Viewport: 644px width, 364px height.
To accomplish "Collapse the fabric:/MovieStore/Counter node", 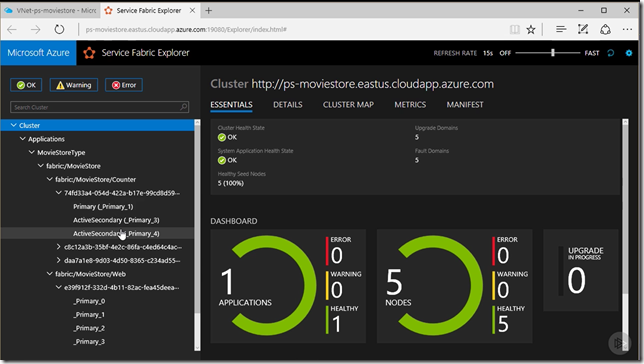I will point(50,179).
